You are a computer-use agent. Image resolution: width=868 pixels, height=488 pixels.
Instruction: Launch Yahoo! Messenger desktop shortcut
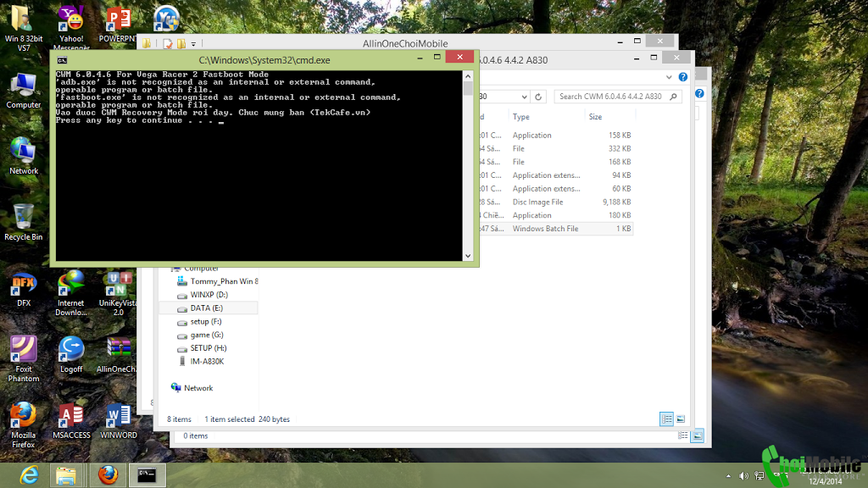(71, 28)
